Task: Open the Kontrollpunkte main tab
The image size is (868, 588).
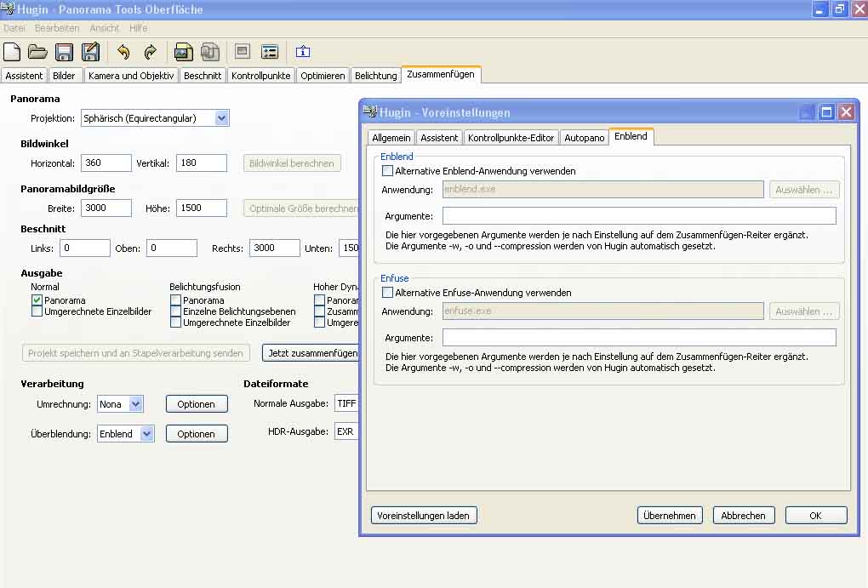Action: pos(261,76)
